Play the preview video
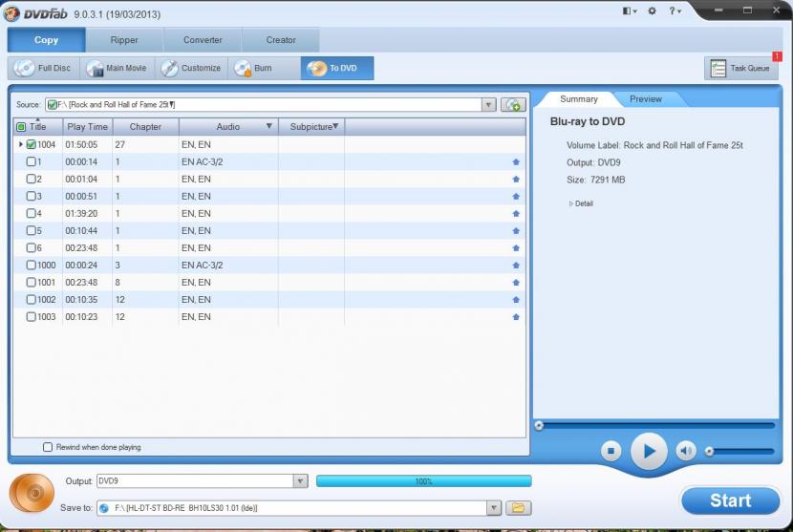 pyautogui.click(x=649, y=451)
